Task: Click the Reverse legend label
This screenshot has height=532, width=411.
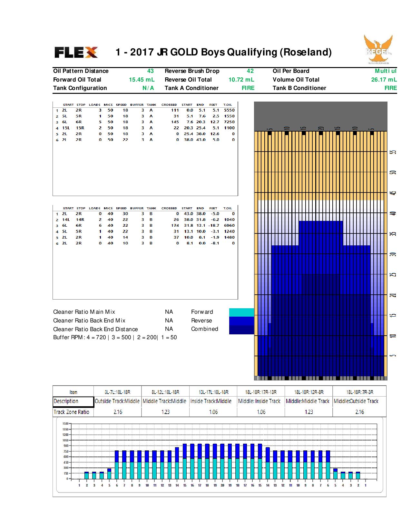Action: tap(201, 320)
